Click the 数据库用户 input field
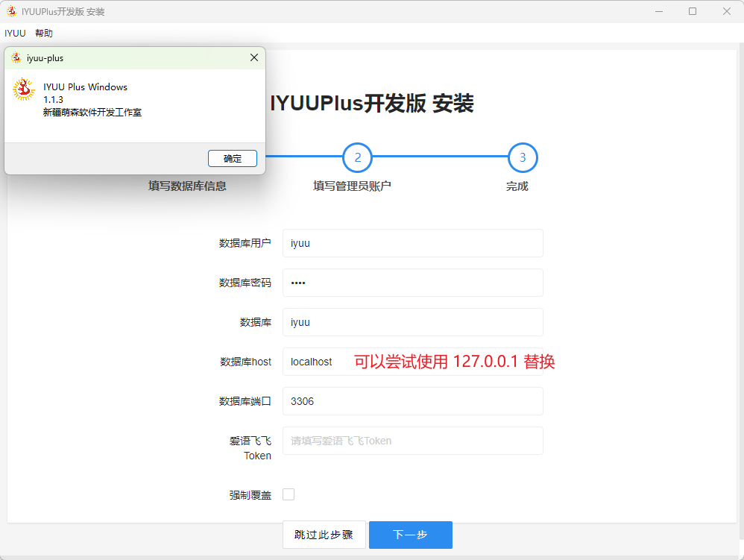The image size is (744, 560). pyautogui.click(x=413, y=243)
